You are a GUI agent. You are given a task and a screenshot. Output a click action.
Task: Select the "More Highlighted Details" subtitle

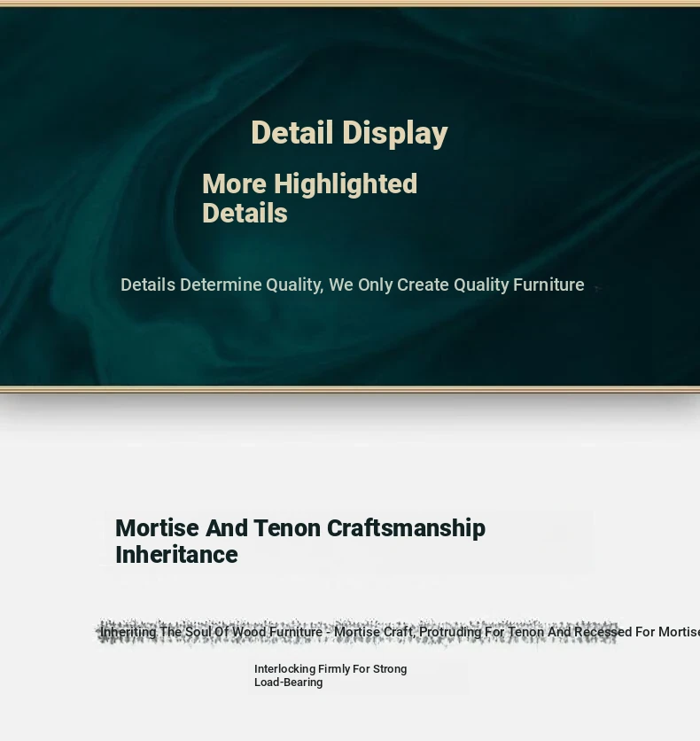[309, 198]
